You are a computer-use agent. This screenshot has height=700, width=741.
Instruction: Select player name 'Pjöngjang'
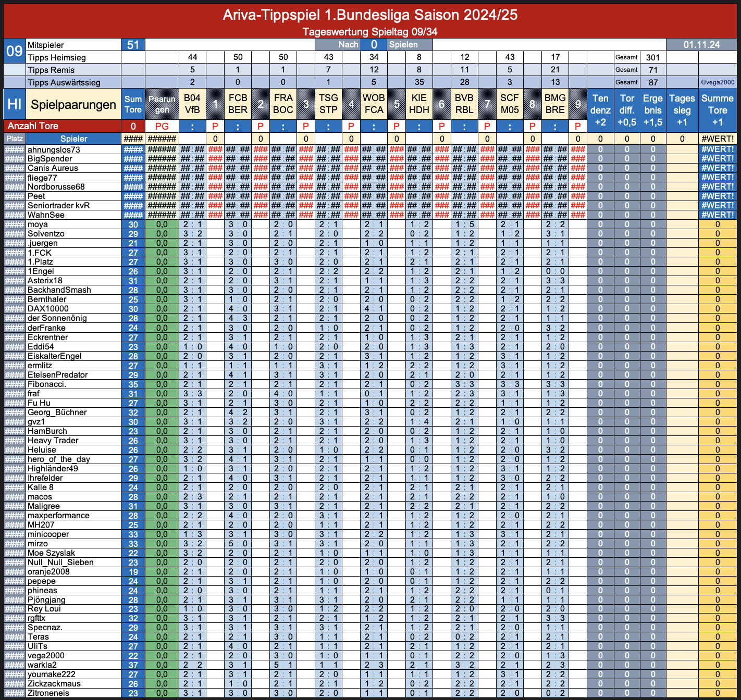click(x=46, y=600)
